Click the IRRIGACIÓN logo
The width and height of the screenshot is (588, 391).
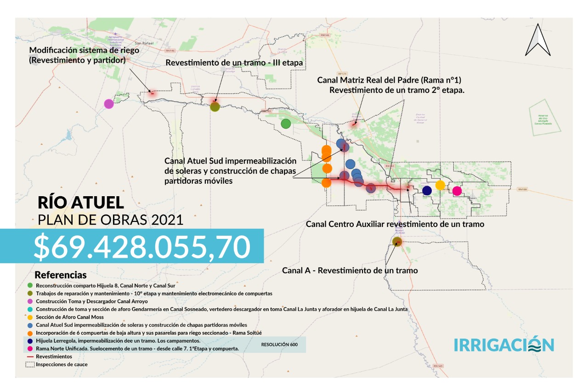[x=504, y=345]
